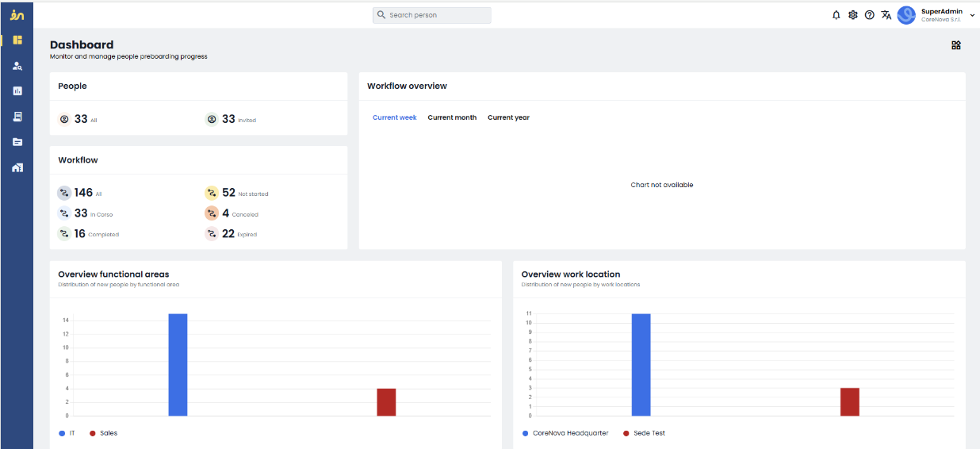Open the Dashboard sidebar icon
Viewport: 980px width, 449px height.
tap(17, 40)
